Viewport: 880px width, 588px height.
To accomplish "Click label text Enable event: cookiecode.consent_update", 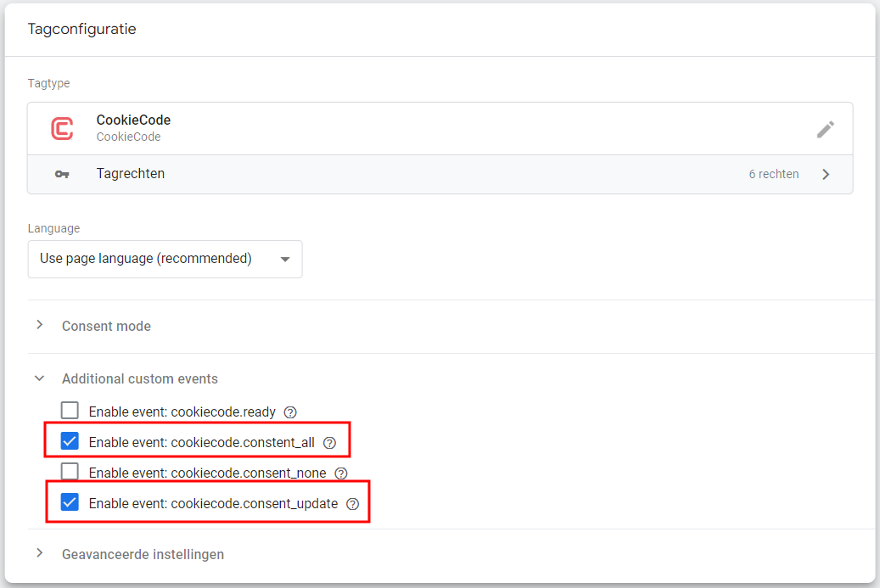I will click(x=213, y=504).
